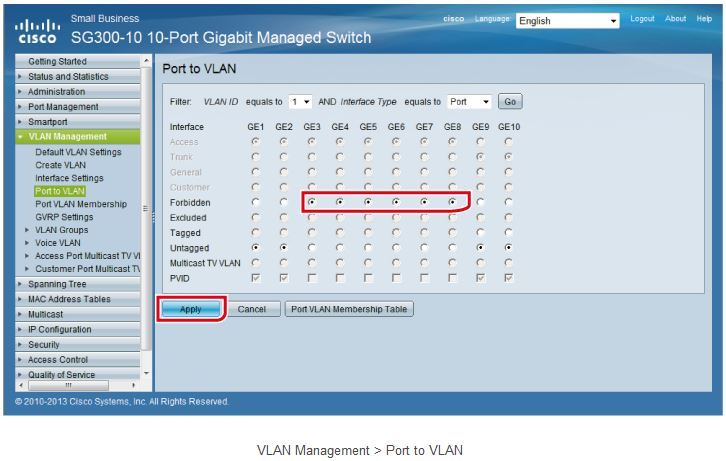Select Tagged radio button for GE9
Image resolution: width=726 pixels, height=461 pixels.
pos(481,231)
